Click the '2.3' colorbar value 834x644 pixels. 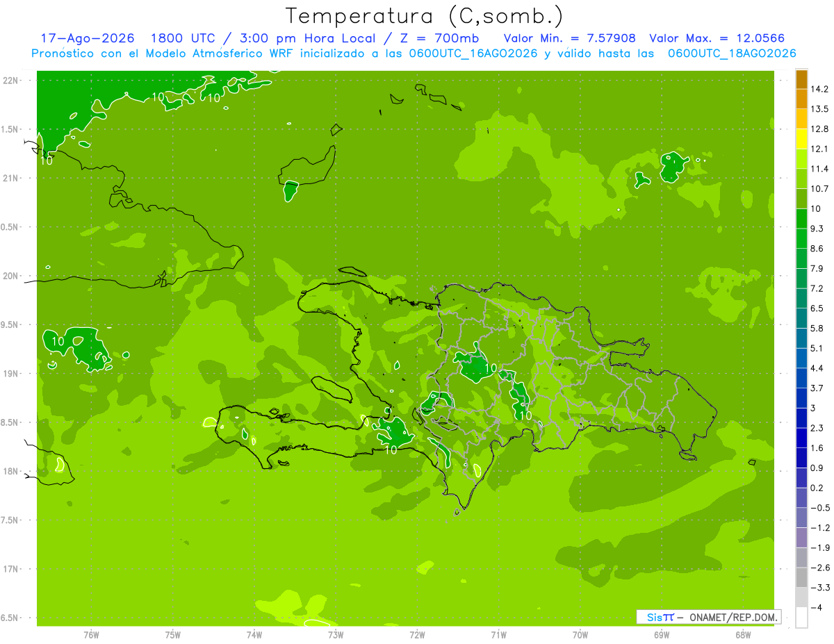818,428
